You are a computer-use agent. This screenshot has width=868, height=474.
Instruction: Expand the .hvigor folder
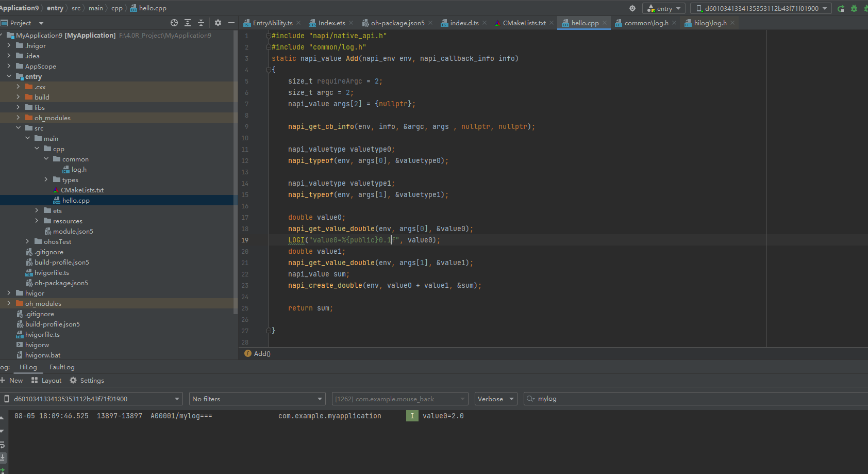pos(9,45)
